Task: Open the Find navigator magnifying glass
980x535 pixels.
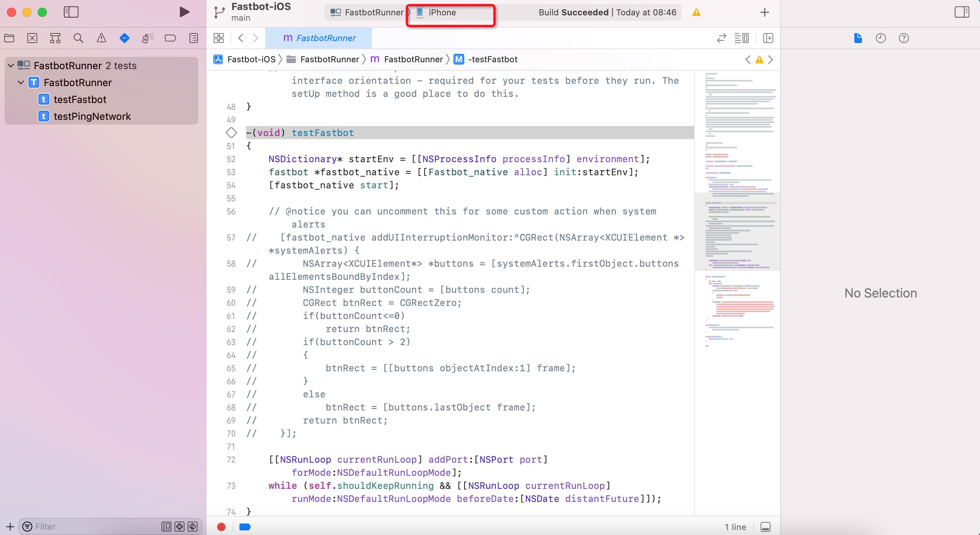Action: point(78,38)
